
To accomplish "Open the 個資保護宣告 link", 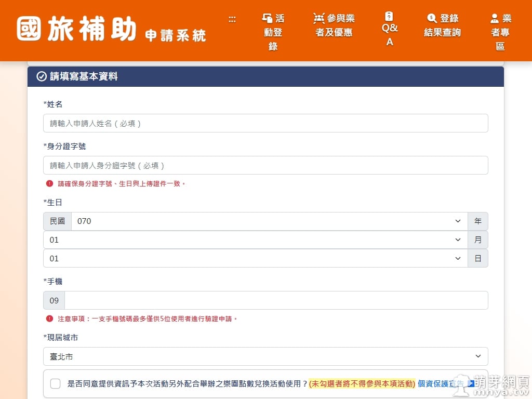I will 445,384.
